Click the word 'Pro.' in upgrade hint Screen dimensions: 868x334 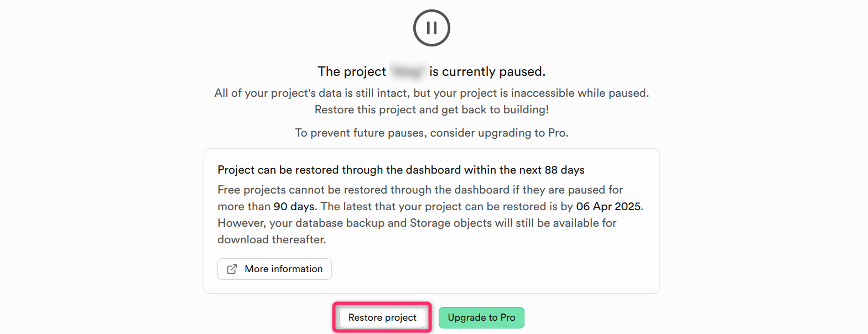coord(558,133)
